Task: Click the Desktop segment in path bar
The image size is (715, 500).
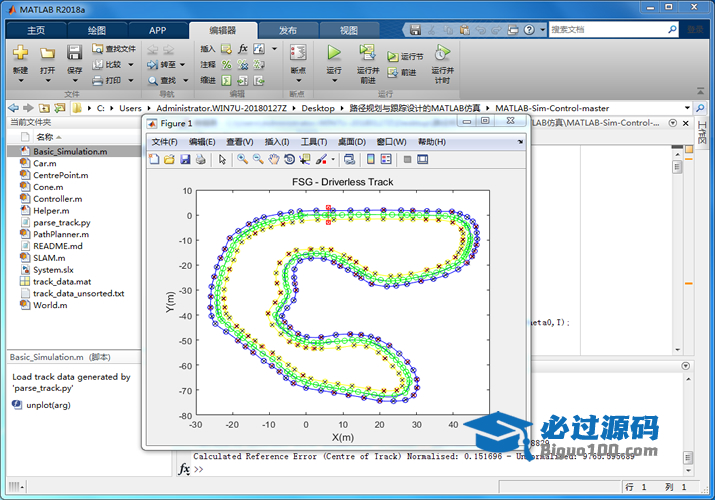Action: 318,108
